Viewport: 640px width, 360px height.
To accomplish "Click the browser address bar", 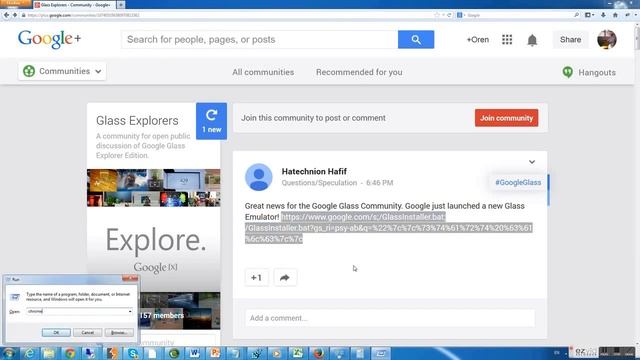I will 229,15.
